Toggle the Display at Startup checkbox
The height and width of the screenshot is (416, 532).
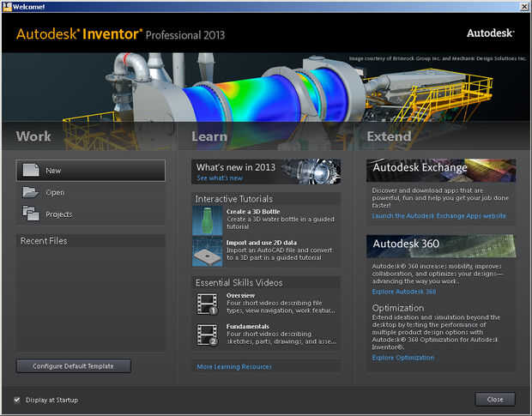17,400
